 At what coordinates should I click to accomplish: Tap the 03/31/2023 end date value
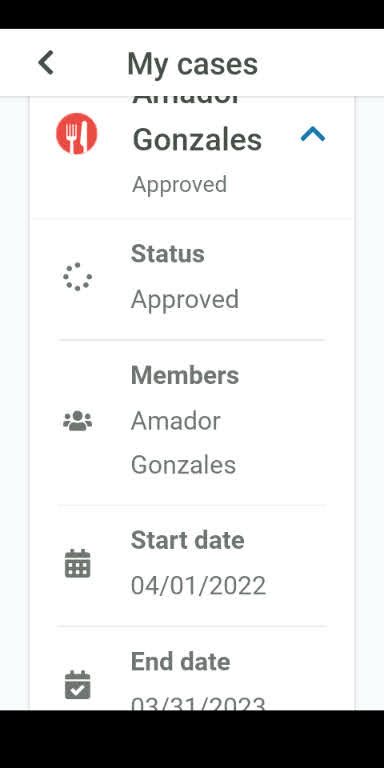tap(198, 702)
